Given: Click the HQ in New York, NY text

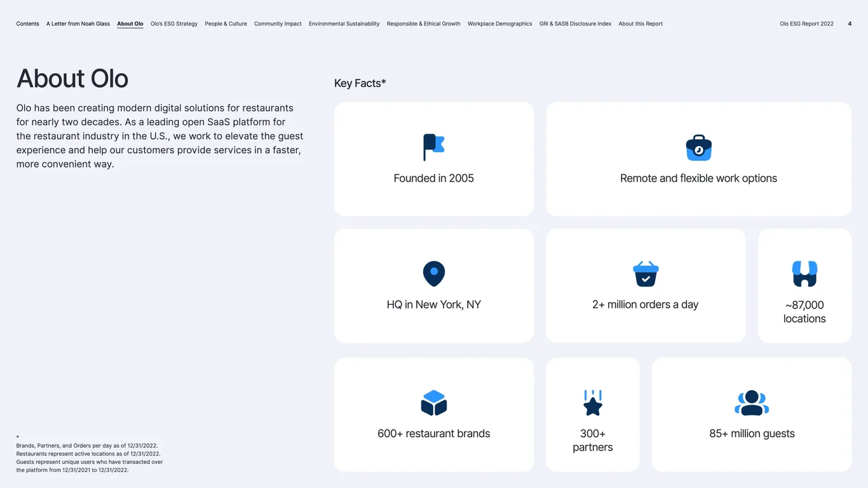Looking at the screenshot, I should [434, 305].
